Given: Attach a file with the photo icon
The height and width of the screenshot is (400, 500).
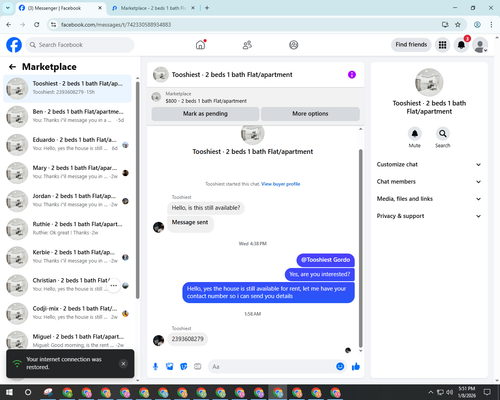Looking at the screenshot, I should (170, 367).
